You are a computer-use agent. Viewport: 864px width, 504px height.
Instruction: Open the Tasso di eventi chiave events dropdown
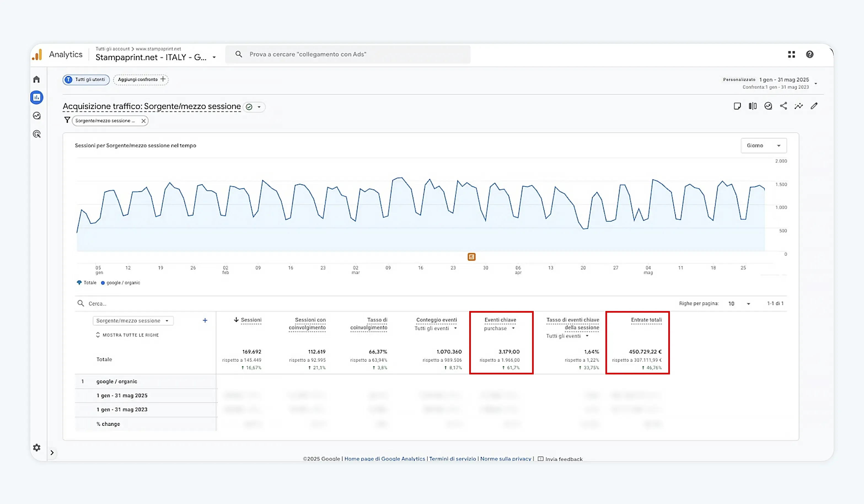pyautogui.click(x=567, y=336)
